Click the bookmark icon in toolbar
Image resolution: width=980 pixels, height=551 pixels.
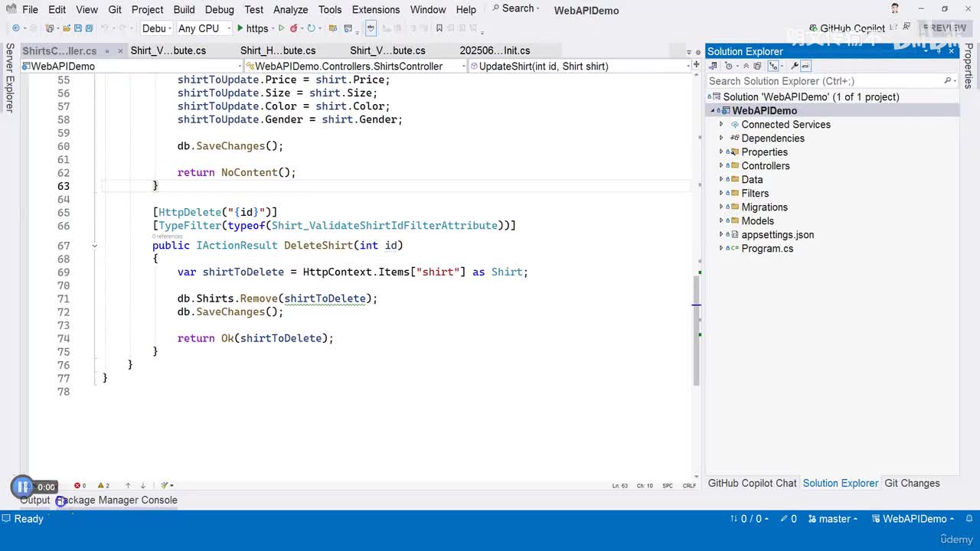tap(439, 28)
